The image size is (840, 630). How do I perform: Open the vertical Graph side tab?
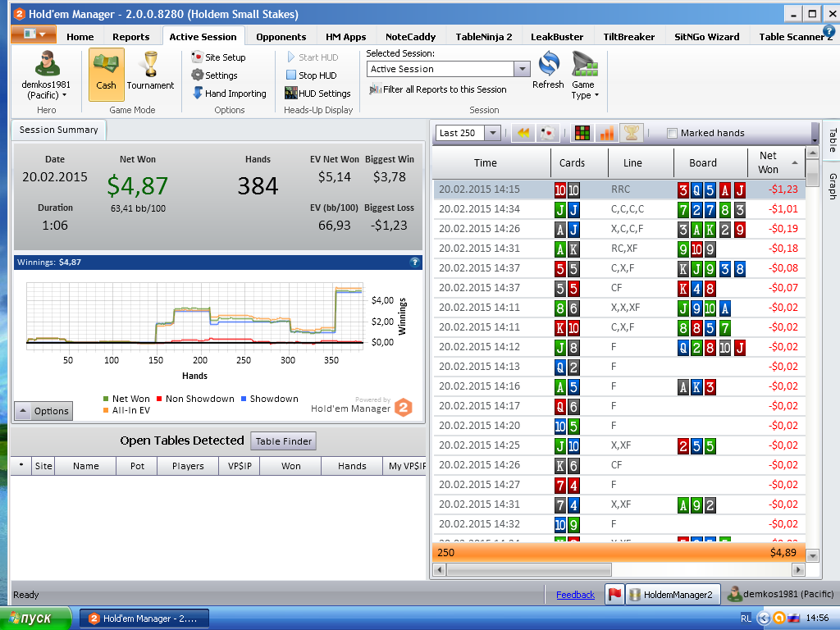[x=832, y=186]
